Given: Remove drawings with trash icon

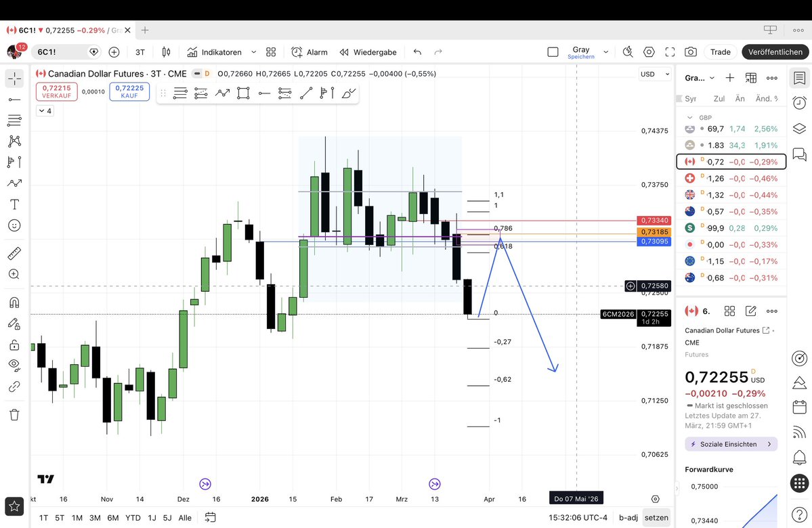Looking at the screenshot, I should [14, 415].
